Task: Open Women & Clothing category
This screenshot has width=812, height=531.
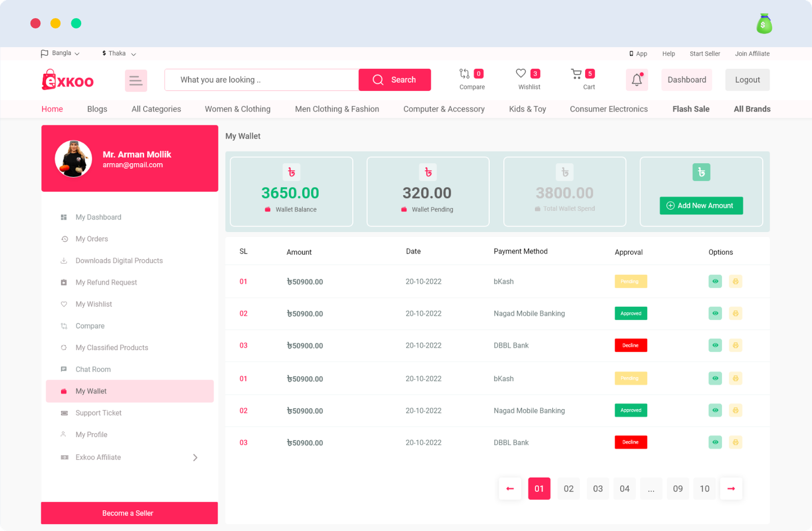Action: [238, 109]
